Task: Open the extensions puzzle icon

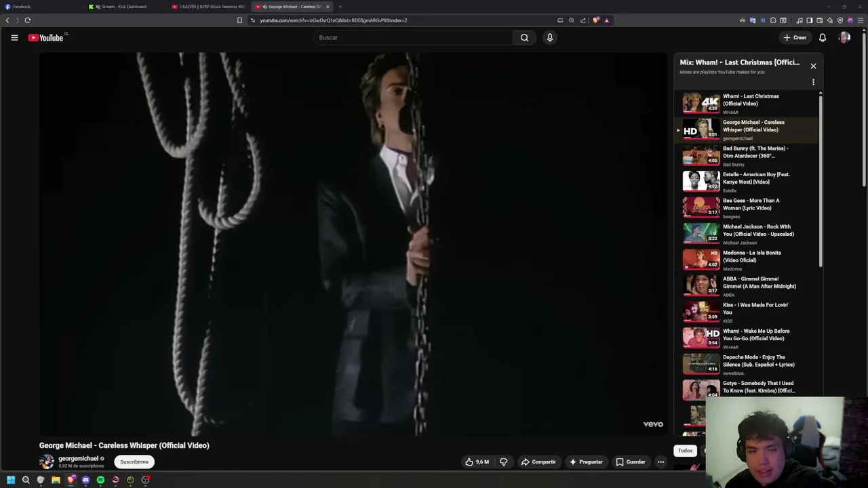Action: point(773,20)
